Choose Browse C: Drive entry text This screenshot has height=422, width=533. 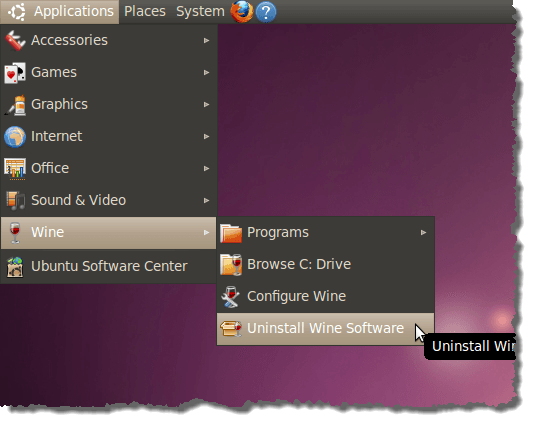(299, 264)
